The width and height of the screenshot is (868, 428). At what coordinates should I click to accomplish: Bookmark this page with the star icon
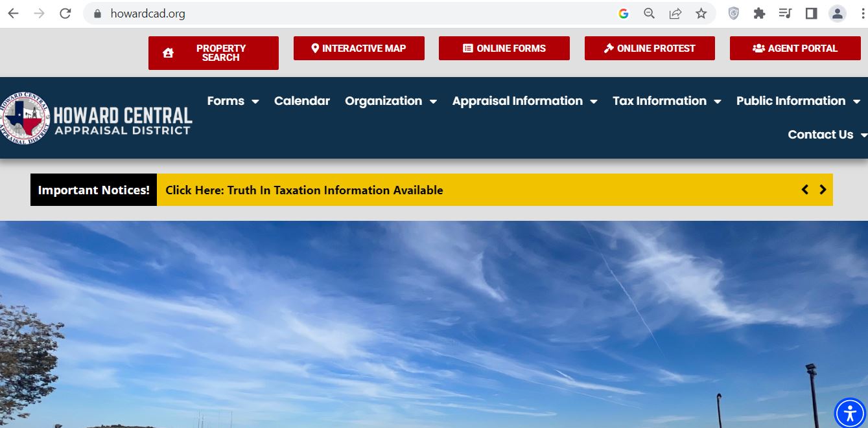coord(701,14)
